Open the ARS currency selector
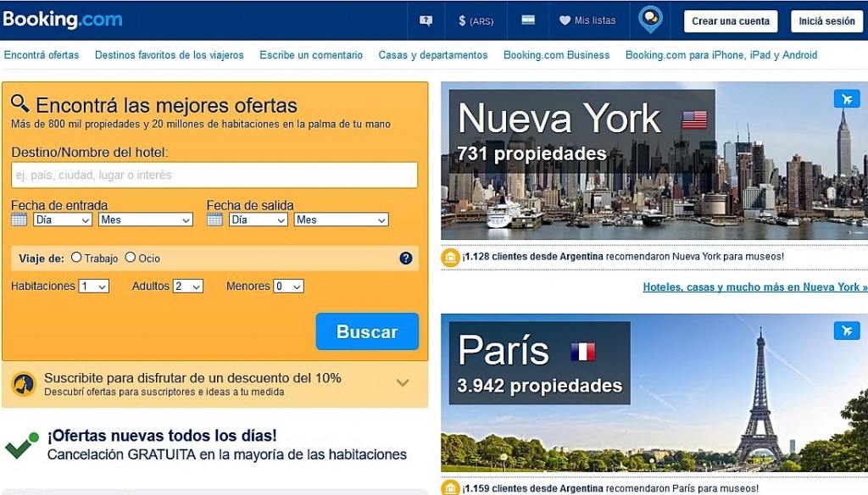The image size is (868, 495). [476, 21]
